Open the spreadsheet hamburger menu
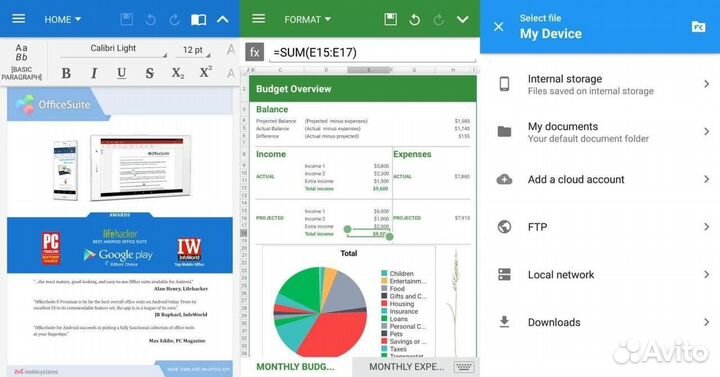Viewport: 720px width, 377px height. click(259, 19)
